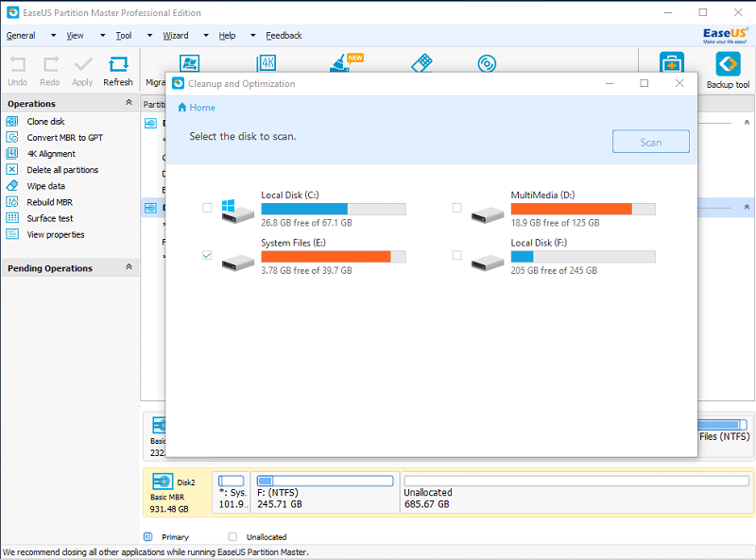Click the System Files (E:) usage bar

pos(334,257)
